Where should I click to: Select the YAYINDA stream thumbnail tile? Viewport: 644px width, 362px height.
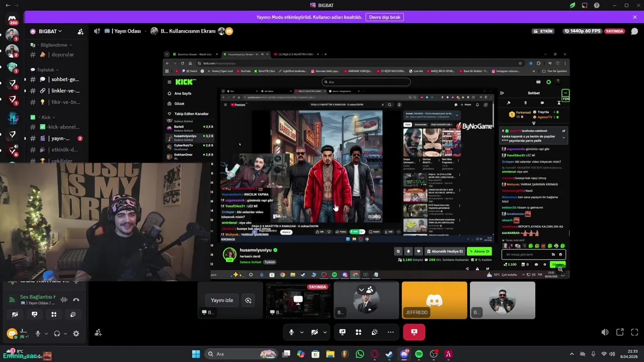pyautogui.click(x=298, y=300)
